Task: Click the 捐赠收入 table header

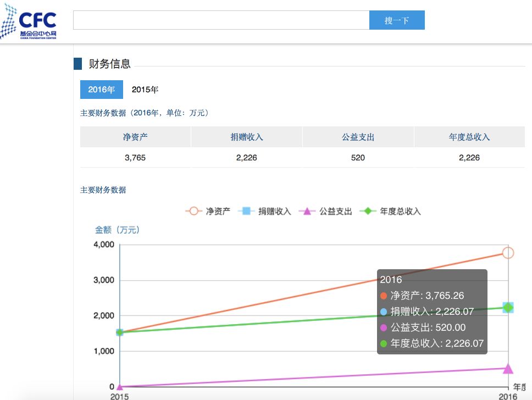Action: pos(247,137)
